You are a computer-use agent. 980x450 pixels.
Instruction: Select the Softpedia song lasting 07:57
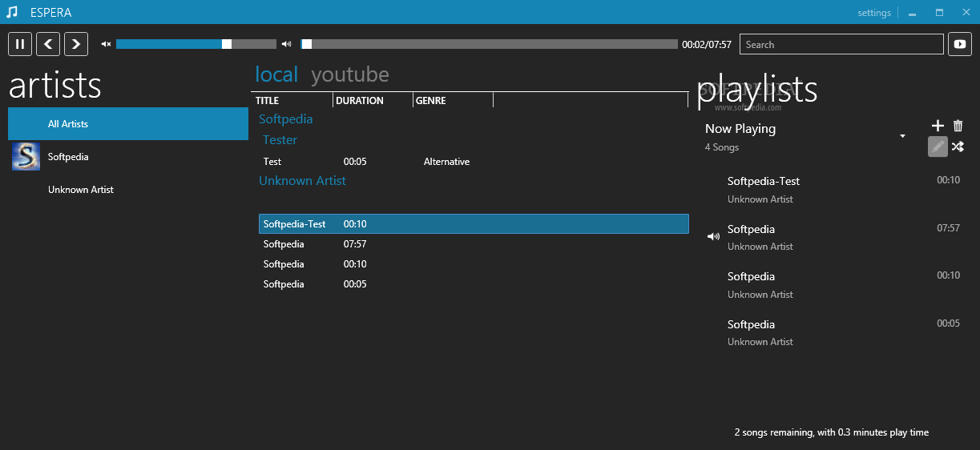(x=474, y=244)
